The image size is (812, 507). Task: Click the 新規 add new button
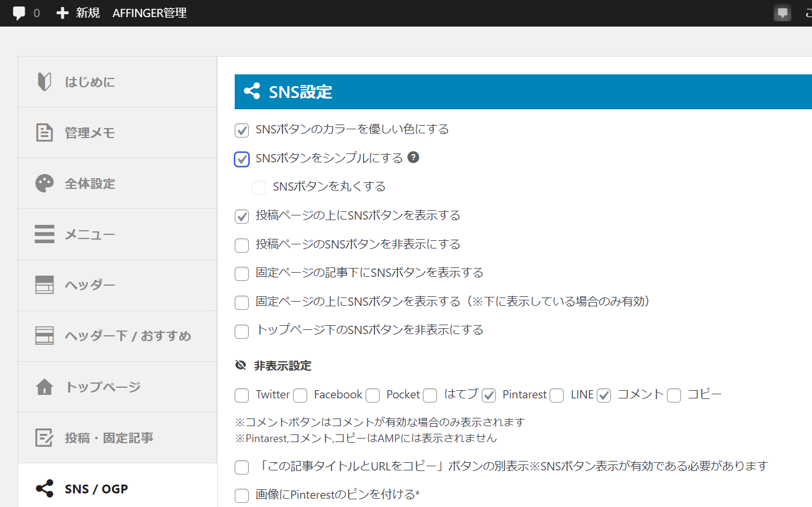[78, 13]
